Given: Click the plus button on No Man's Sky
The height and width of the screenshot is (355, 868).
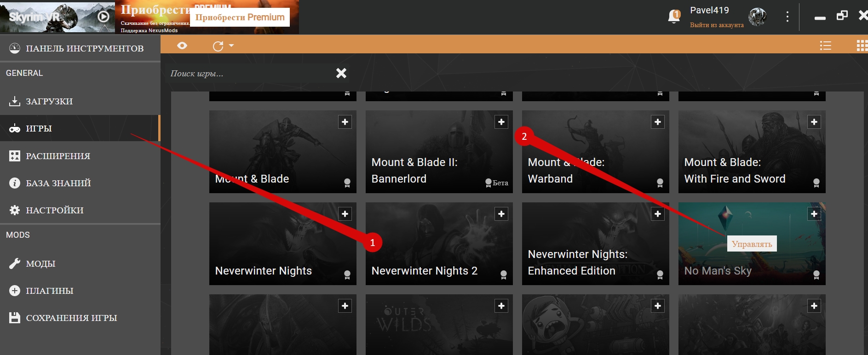Looking at the screenshot, I should point(814,214).
